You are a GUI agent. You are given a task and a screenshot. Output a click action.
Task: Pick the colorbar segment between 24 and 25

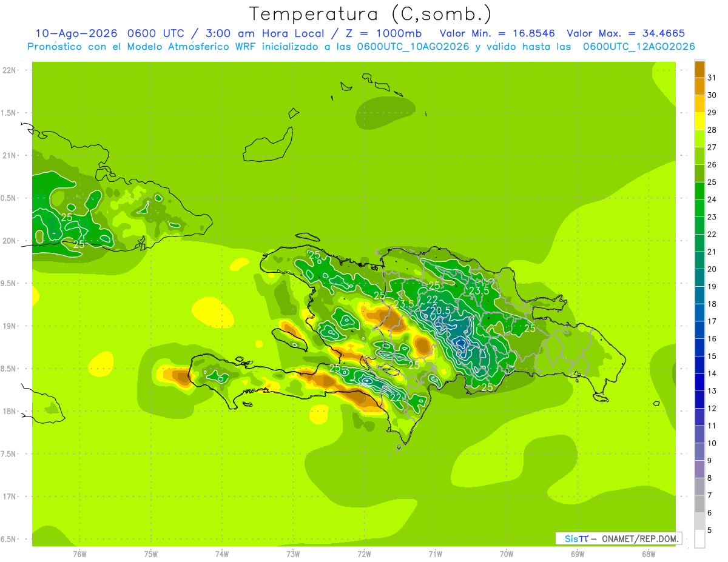pos(699,191)
